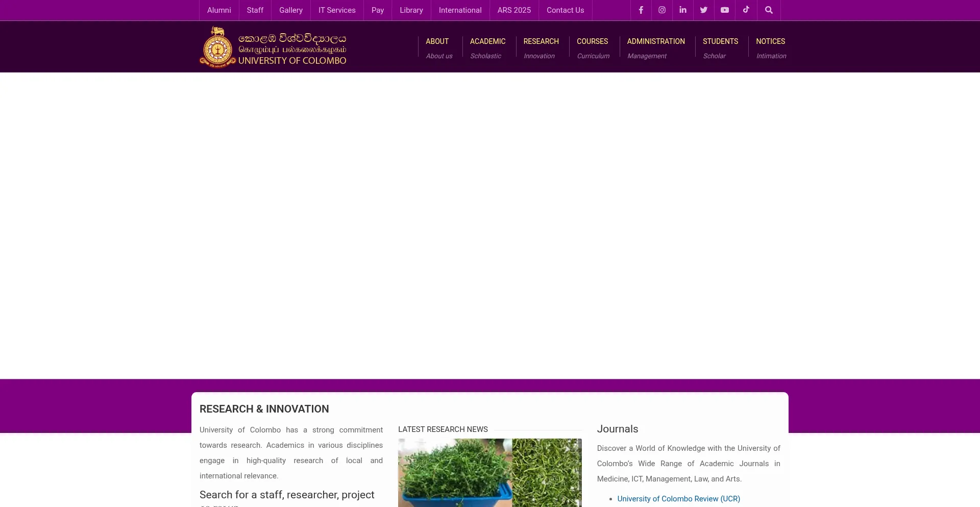This screenshot has height=507, width=980.
Task: Open the Instagram social icon
Action: pyautogui.click(x=661, y=10)
